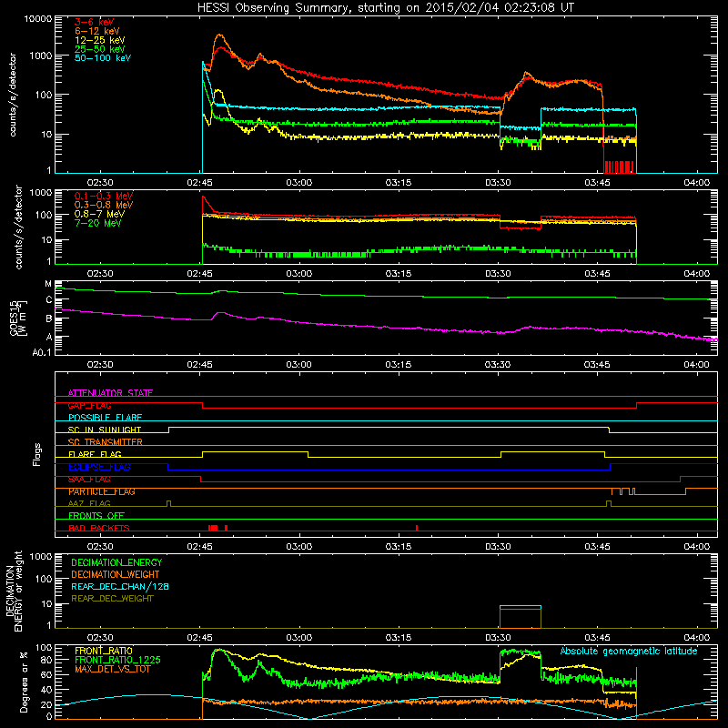Select the ECLIPSE_FLAG label
This screenshot has height=728, width=728.
pos(99,467)
